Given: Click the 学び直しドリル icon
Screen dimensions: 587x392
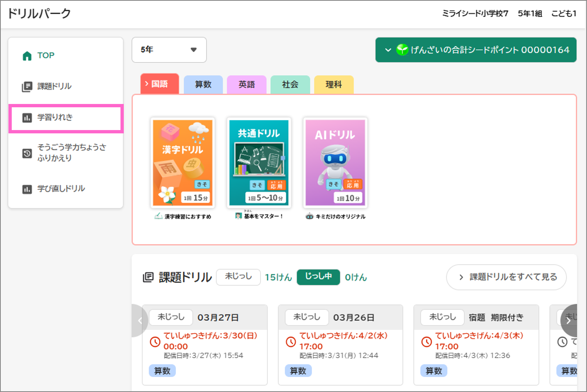Looking at the screenshot, I should click(27, 189).
